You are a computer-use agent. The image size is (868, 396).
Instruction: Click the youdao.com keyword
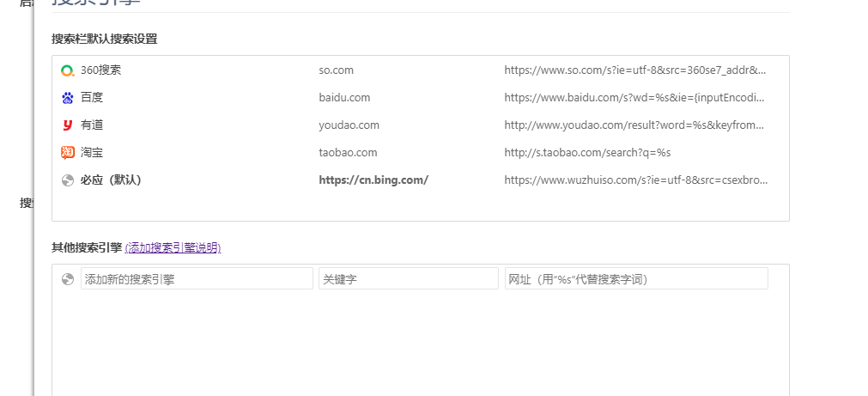click(349, 125)
